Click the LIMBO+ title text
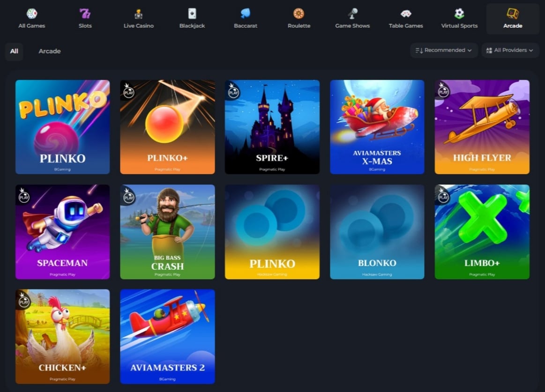This screenshot has width=545, height=392. tap(482, 263)
